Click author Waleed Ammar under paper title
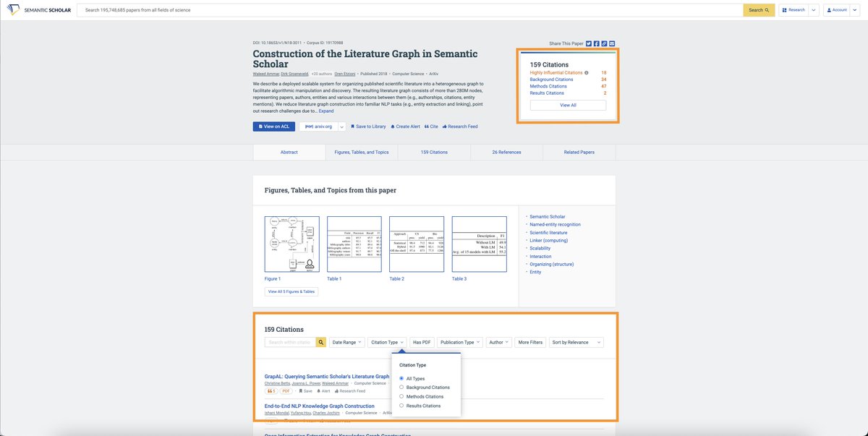This screenshot has height=436, width=868. pos(265,74)
